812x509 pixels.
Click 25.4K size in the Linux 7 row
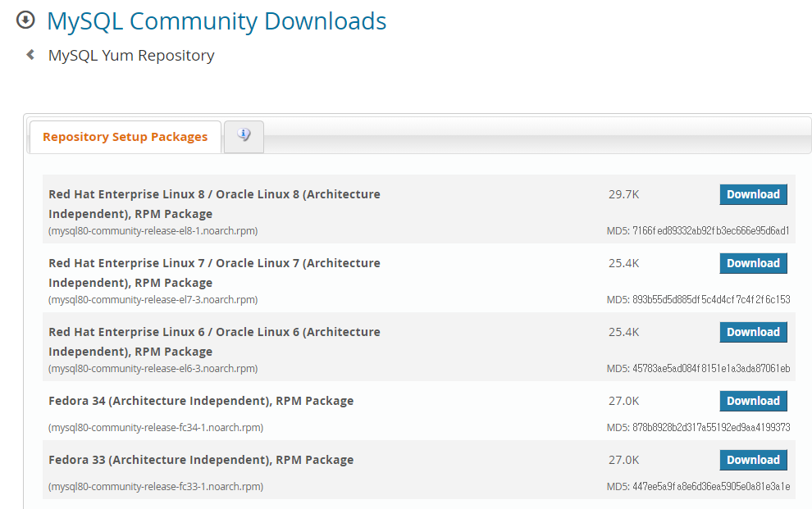623,263
